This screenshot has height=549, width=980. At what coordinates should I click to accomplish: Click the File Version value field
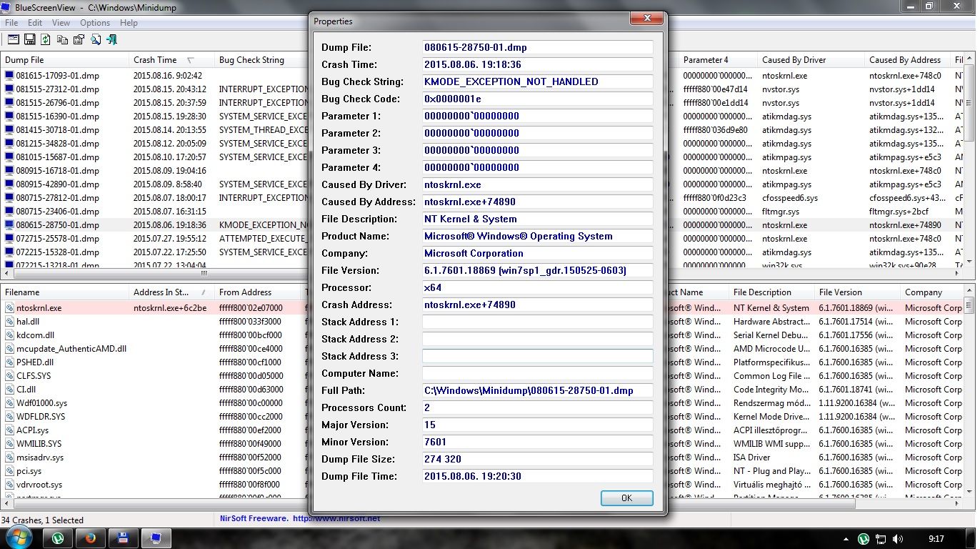tap(538, 270)
